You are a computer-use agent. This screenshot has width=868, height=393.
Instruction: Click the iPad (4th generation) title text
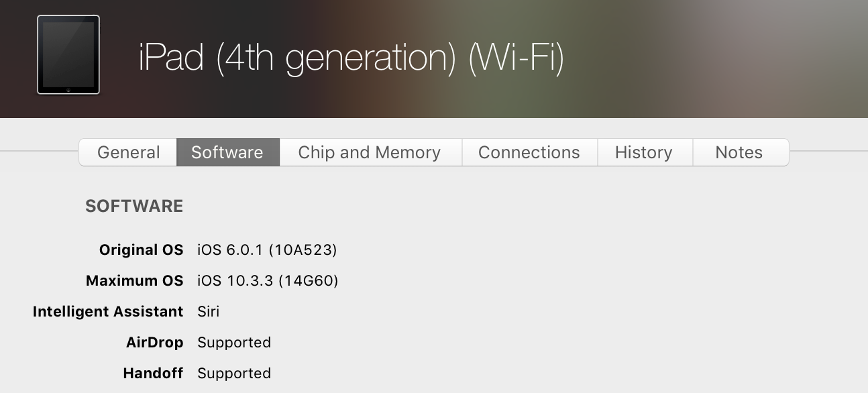click(350, 58)
